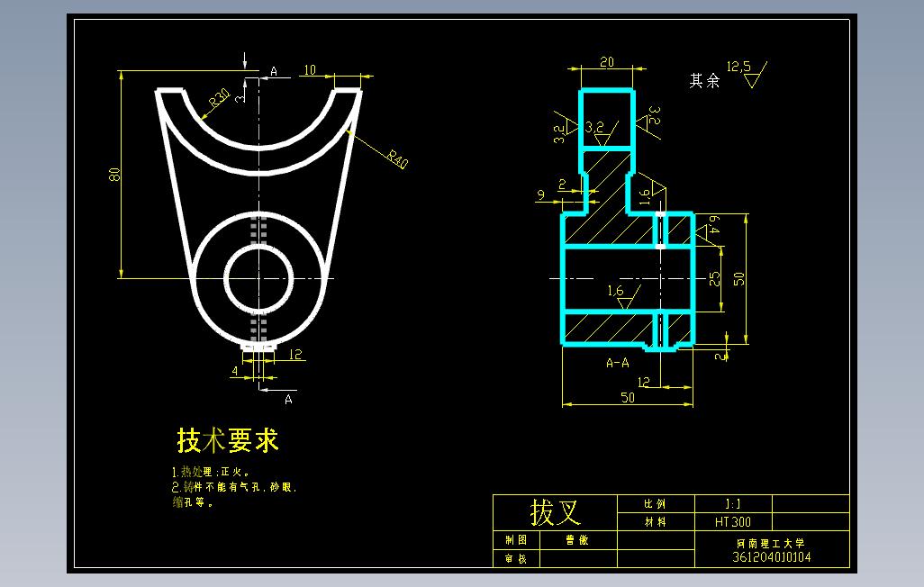
Task: Select the cyan outline of section A-A
Action: tap(628, 220)
